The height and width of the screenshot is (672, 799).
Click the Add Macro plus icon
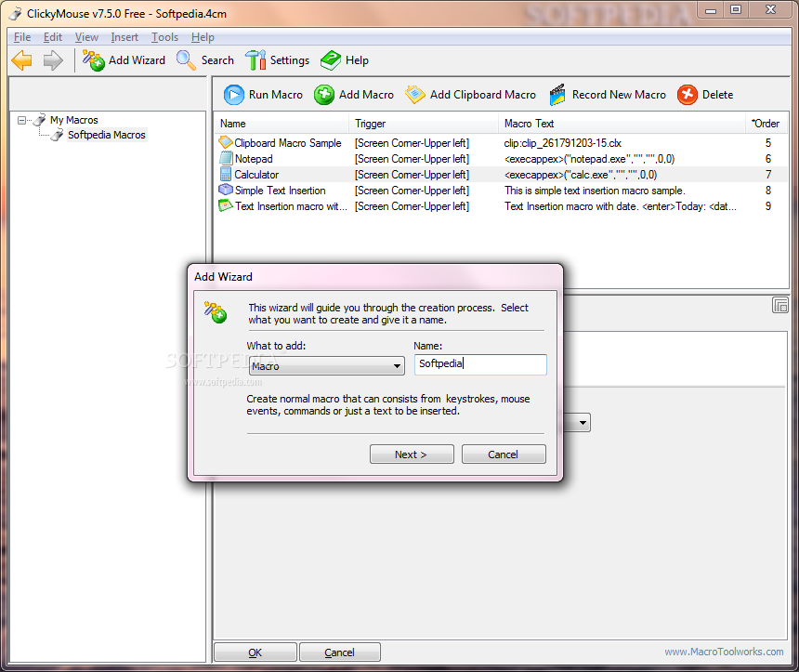pyautogui.click(x=324, y=95)
